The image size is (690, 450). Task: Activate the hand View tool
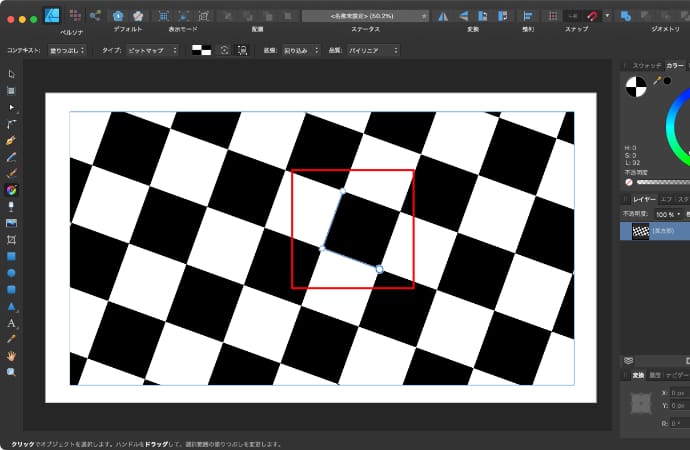point(11,355)
